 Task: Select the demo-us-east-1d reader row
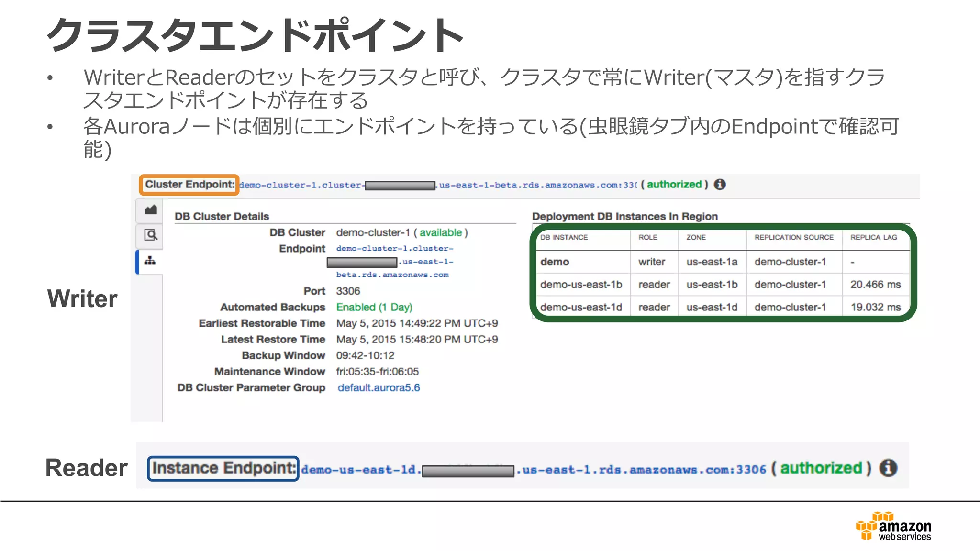581,307
